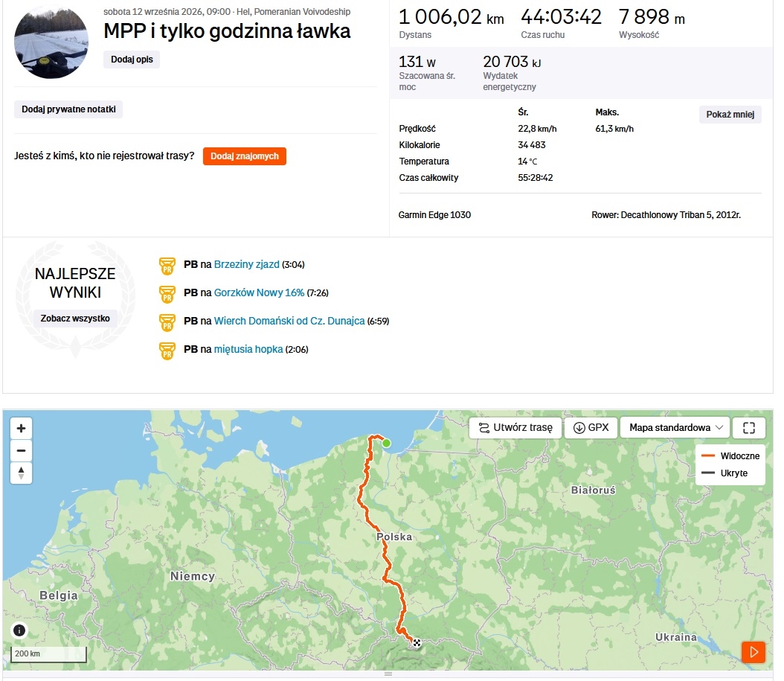Zoom out the map with minus icon
This screenshot has height=681, width=784.
[x=21, y=451]
